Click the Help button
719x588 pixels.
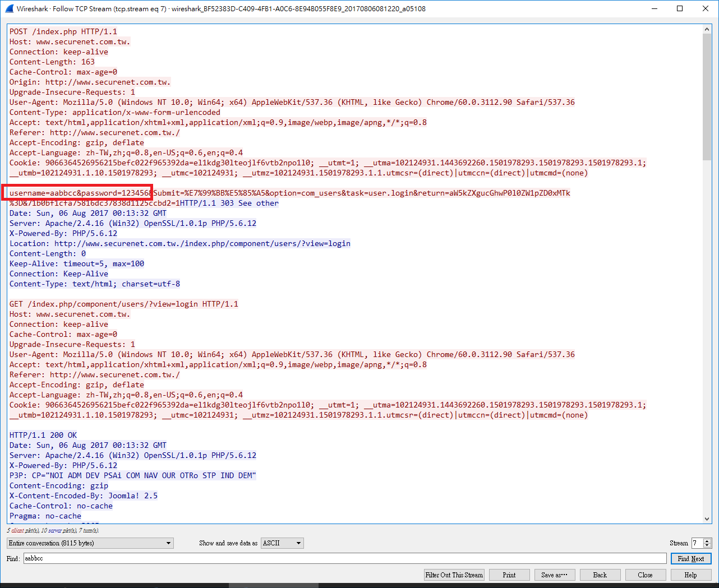691,575
